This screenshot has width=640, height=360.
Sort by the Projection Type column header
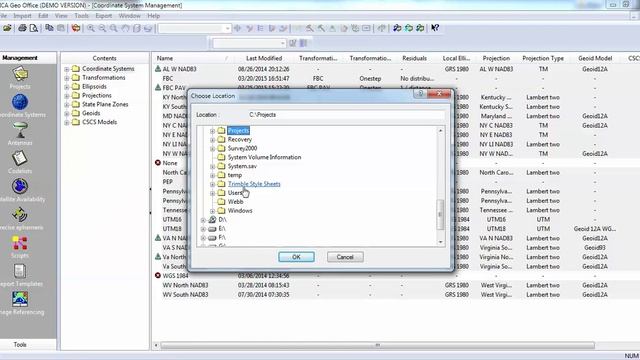pos(543,58)
